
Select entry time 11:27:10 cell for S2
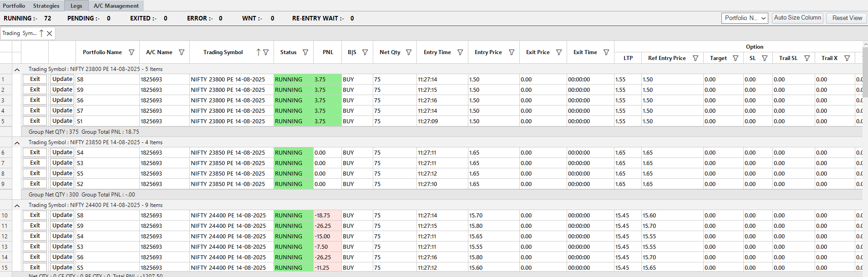pyautogui.click(x=442, y=184)
